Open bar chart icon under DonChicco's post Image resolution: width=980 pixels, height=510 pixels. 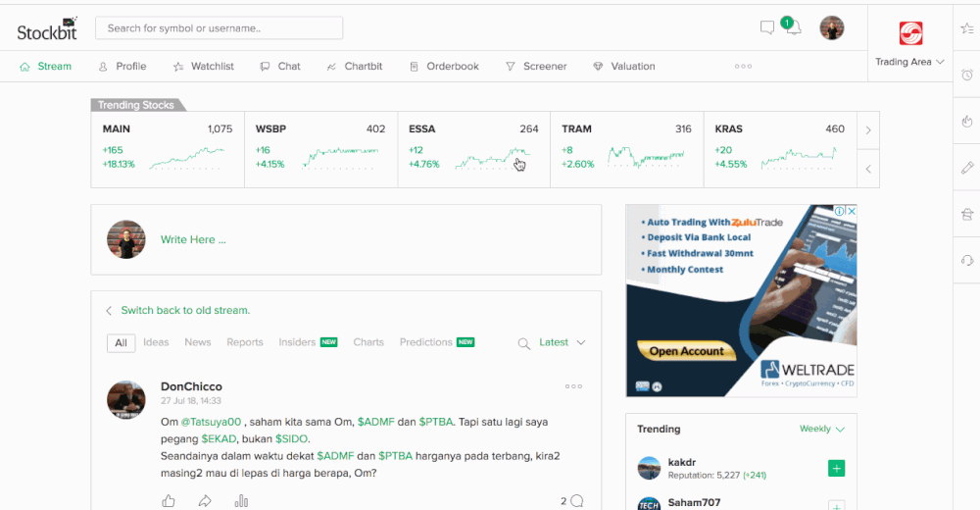coord(241,501)
